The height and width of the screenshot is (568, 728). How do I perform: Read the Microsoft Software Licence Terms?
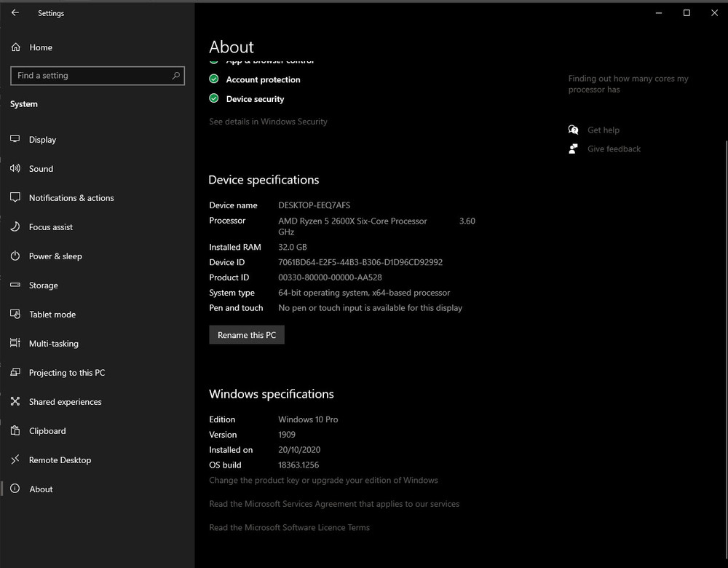pyautogui.click(x=289, y=527)
